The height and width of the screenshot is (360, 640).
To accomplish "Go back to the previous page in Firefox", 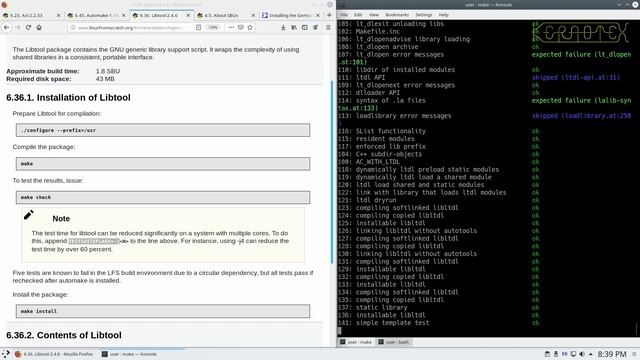I will pos(7,27).
